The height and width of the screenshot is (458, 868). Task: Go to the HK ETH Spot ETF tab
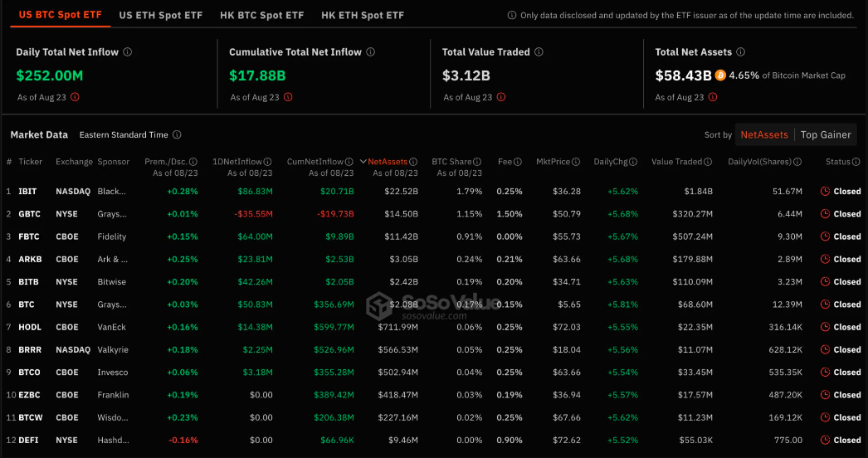pos(363,15)
